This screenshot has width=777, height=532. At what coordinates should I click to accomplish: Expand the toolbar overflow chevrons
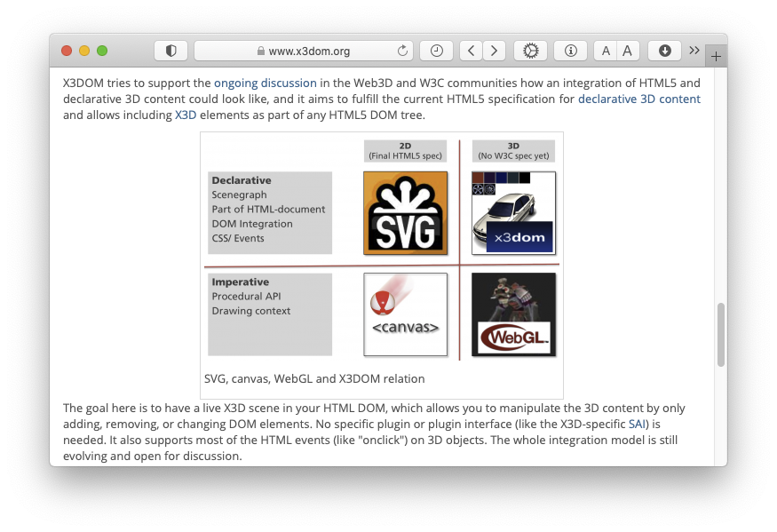point(694,51)
